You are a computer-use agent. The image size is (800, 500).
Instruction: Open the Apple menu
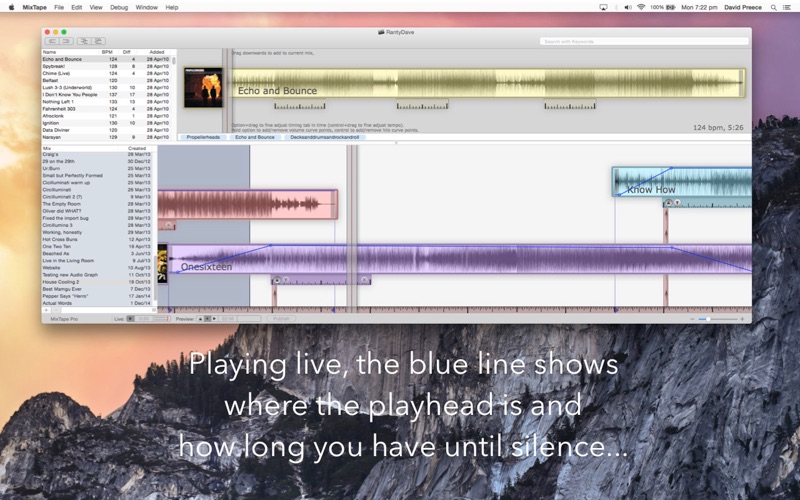click(x=10, y=7)
